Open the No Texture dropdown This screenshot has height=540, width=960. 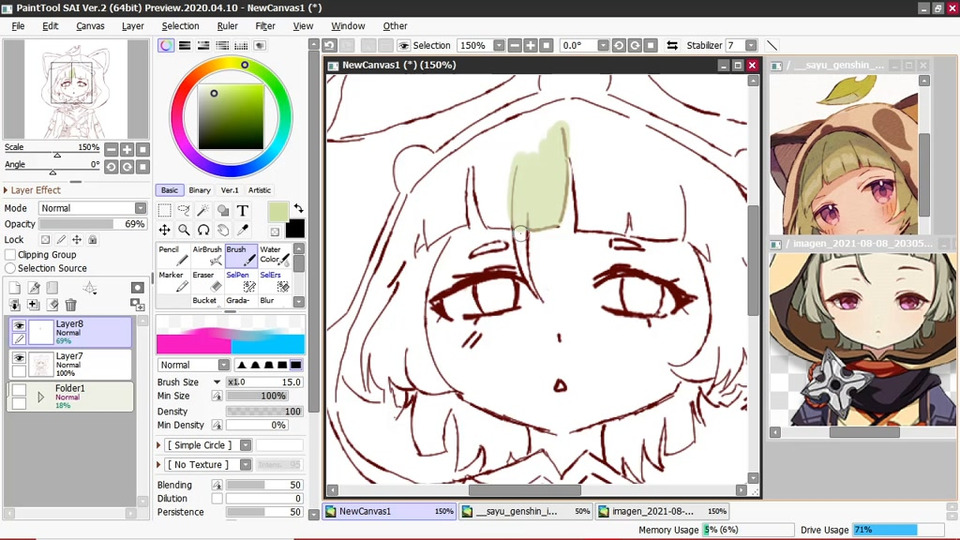[x=245, y=465]
